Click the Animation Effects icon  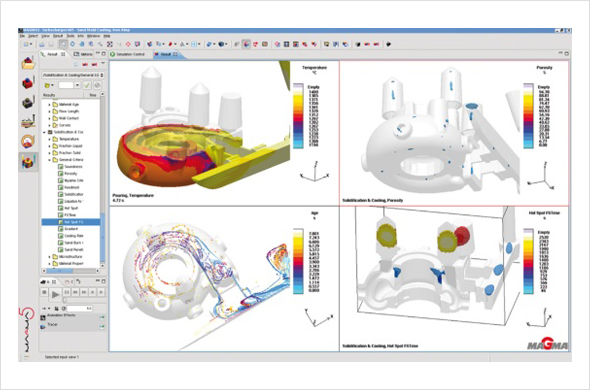coord(43,318)
